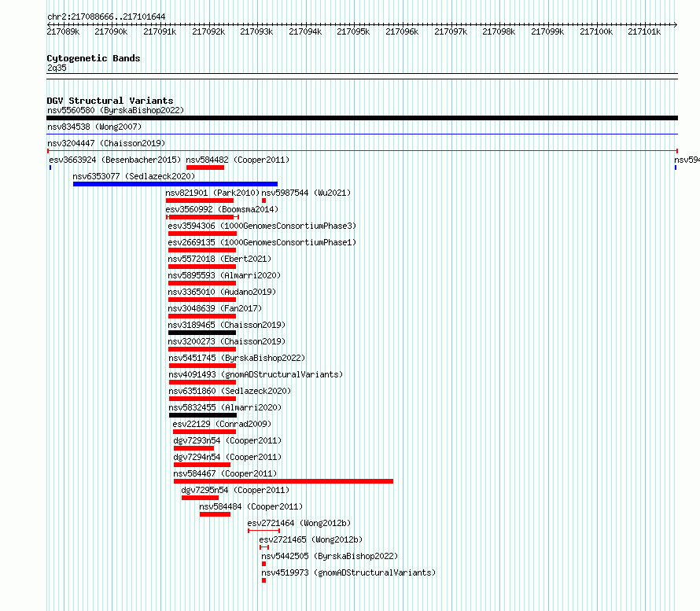
Task: Open nsv3200273 (Chaisson2019) variant
Action: [227, 341]
